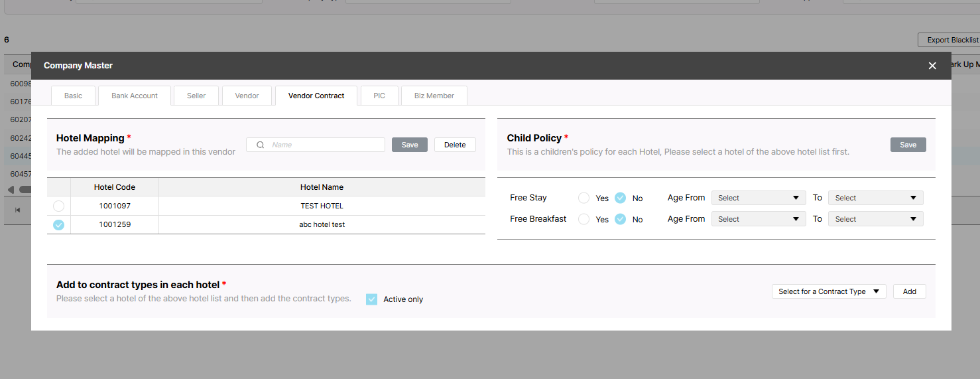Open the Biz Member tab
980x379 pixels.
tap(434, 96)
